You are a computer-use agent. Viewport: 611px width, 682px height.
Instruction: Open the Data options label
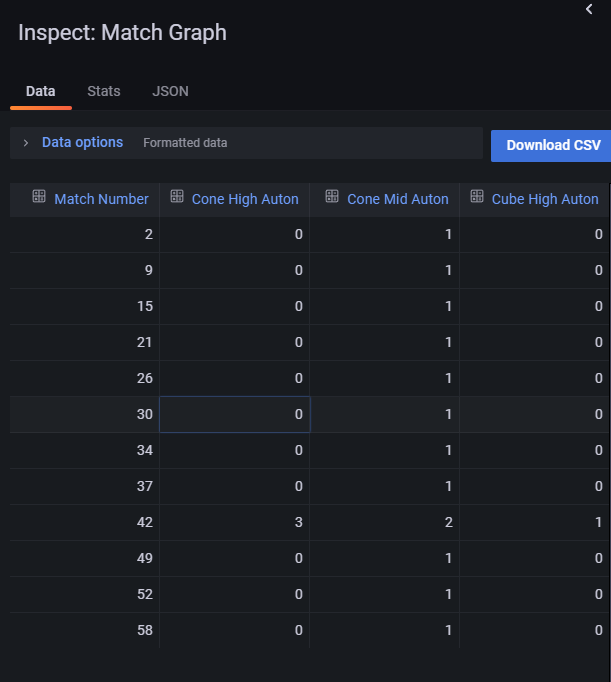[82, 142]
